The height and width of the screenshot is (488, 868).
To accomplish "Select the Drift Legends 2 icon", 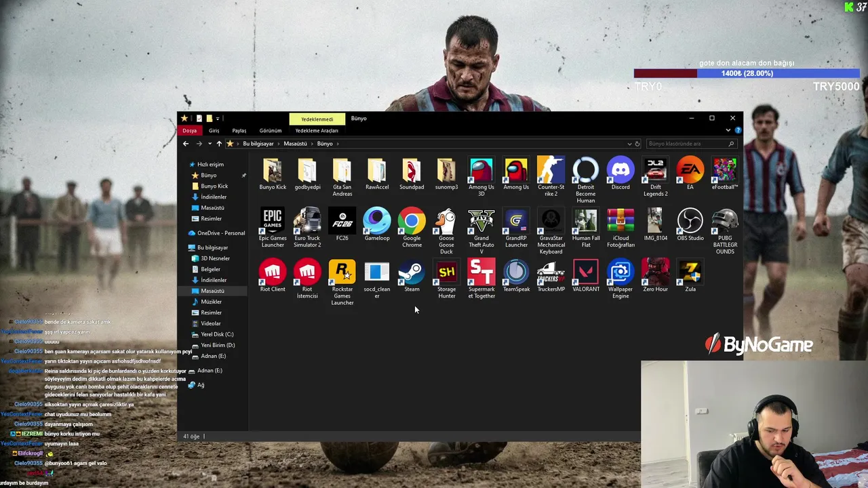I will pos(655,177).
